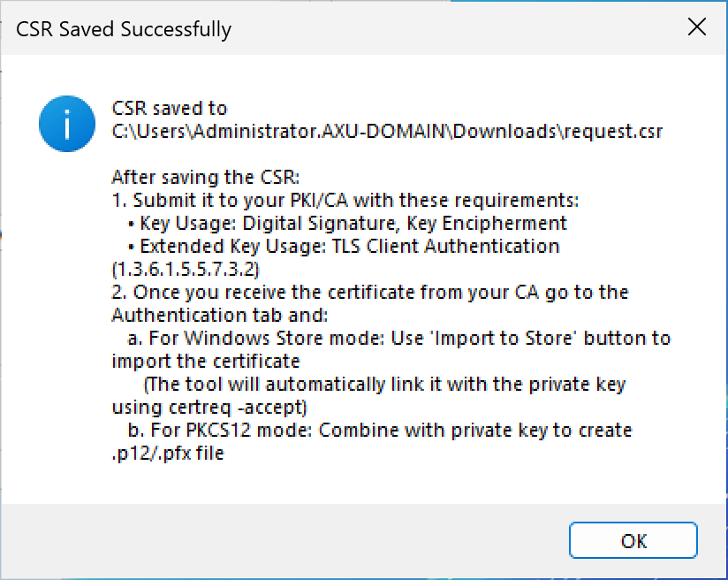Click the dialog's title bar area
The width and height of the screenshot is (728, 580).
pyautogui.click(x=398, y=27)
